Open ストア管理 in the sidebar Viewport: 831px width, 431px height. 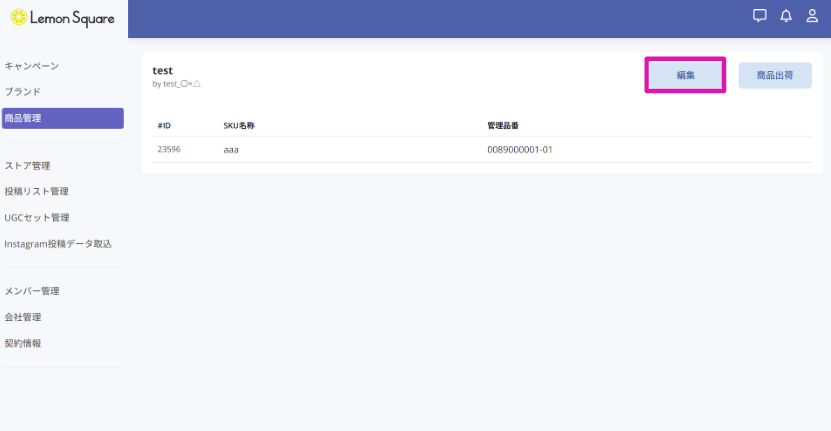pos(28,166)
